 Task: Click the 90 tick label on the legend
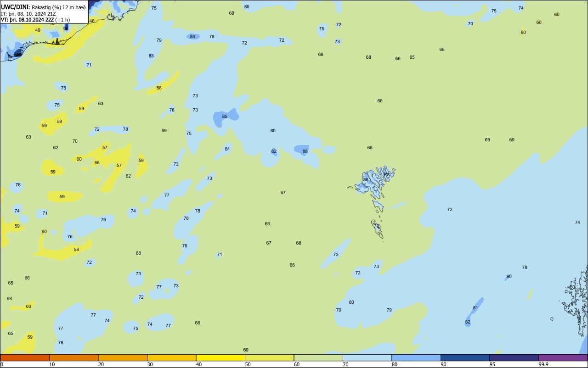pyautogui.click(x=443, y=364)
